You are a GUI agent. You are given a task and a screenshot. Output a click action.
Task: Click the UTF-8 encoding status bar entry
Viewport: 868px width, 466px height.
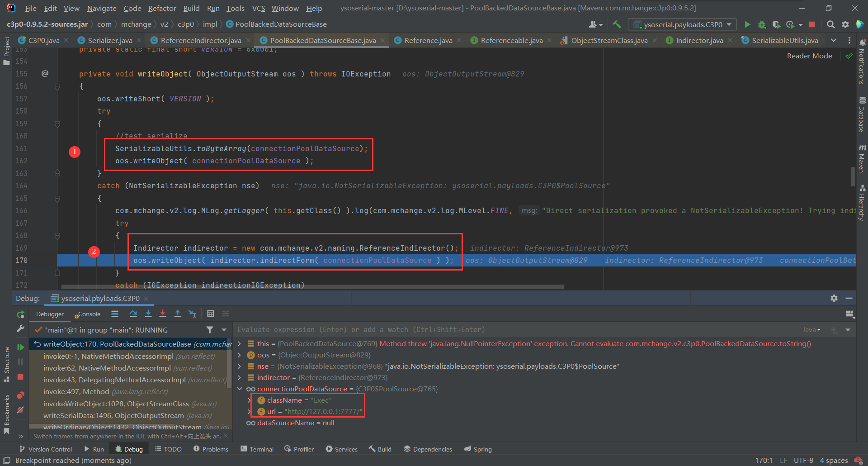803,460
